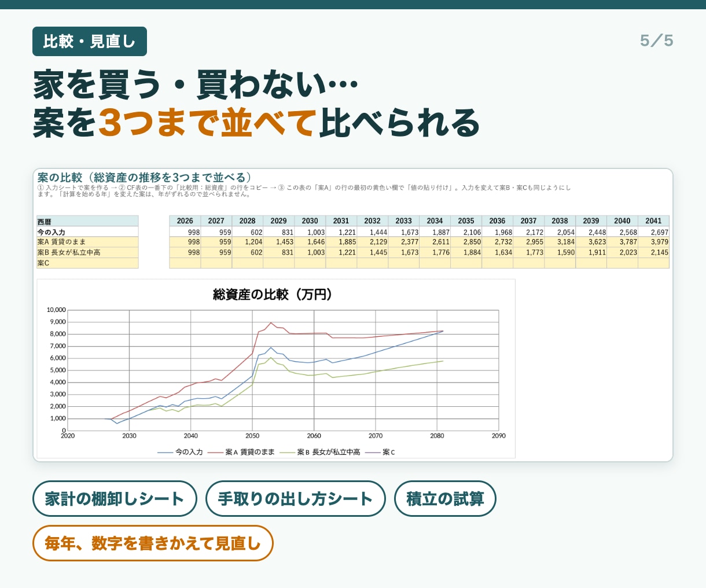Click the 2041 year column header
Image resolution: width=706 pixels, height=588 pixels.
654,221
